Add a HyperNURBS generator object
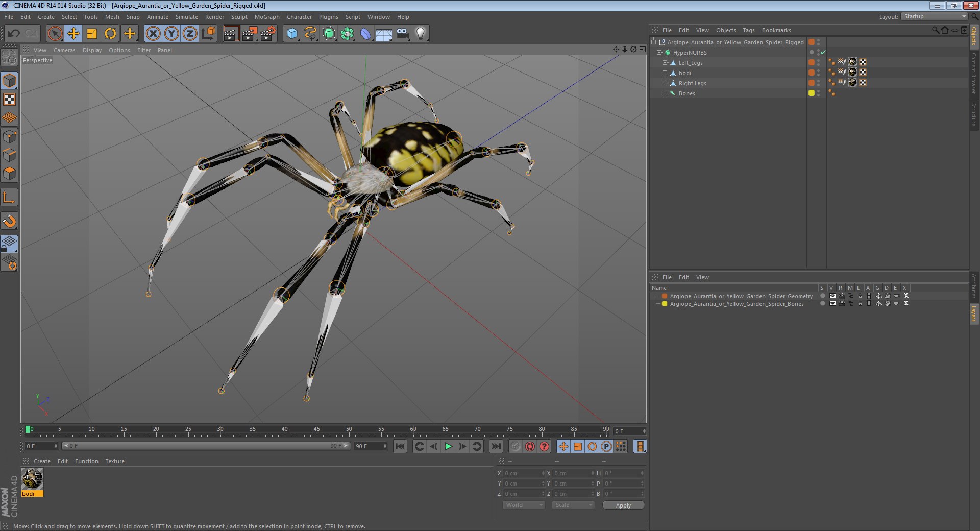 [329, 34]
